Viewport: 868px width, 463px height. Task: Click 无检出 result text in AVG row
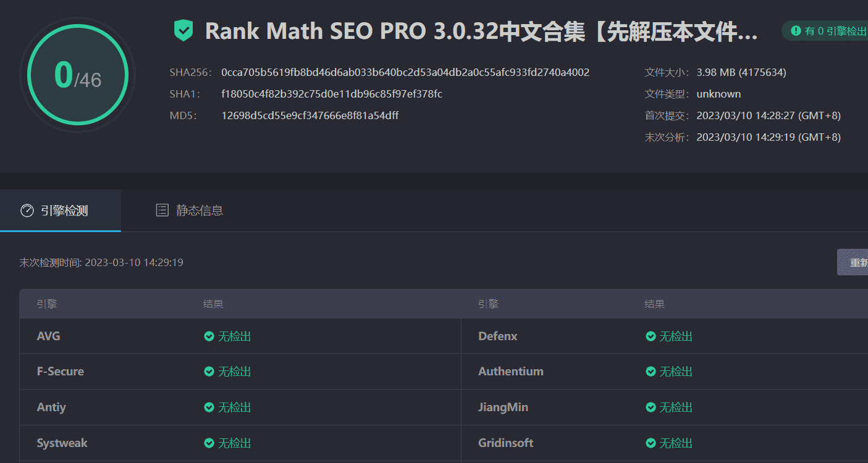pos(235,336)
